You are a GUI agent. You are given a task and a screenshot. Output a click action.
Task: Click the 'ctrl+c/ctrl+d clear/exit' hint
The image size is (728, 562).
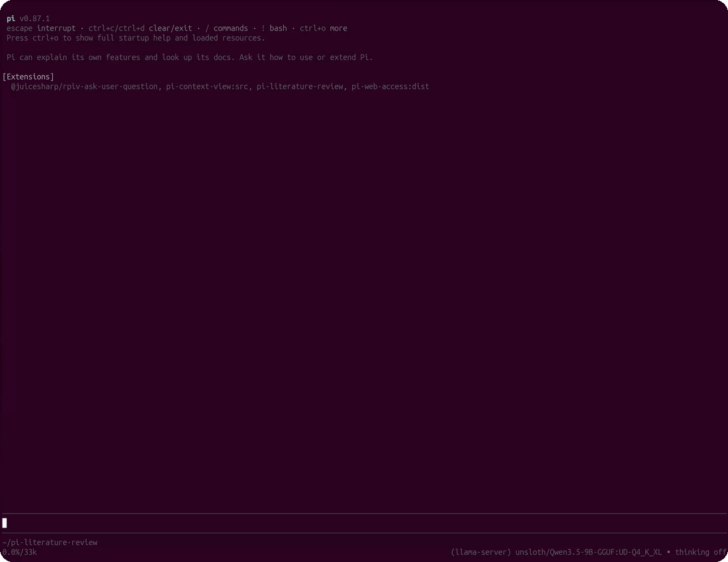coord(140,28)
